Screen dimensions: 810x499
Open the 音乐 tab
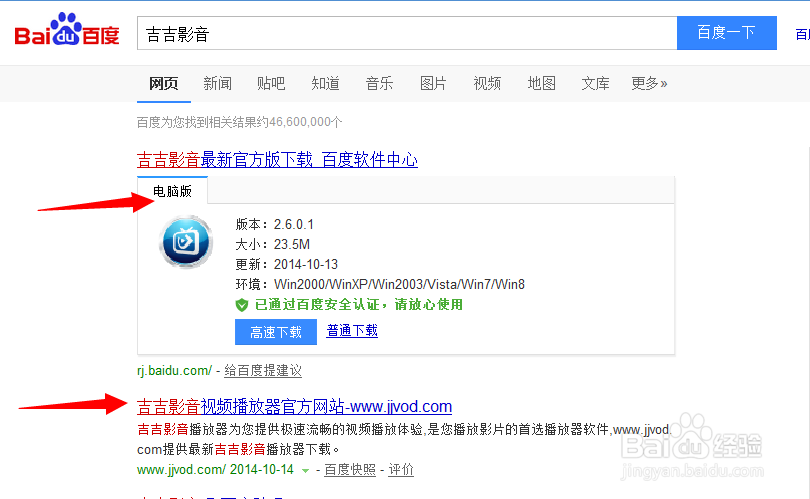[379, 83]
